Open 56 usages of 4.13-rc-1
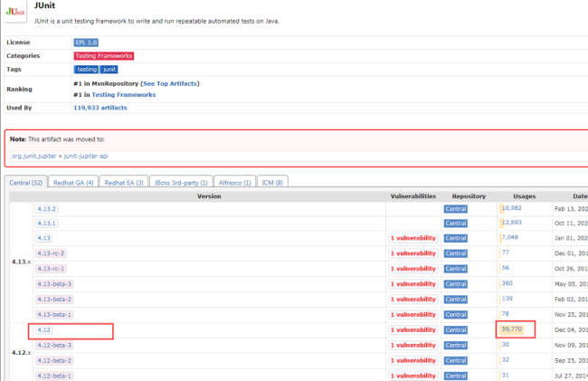 pyautogui.click(x=506, y=268)
